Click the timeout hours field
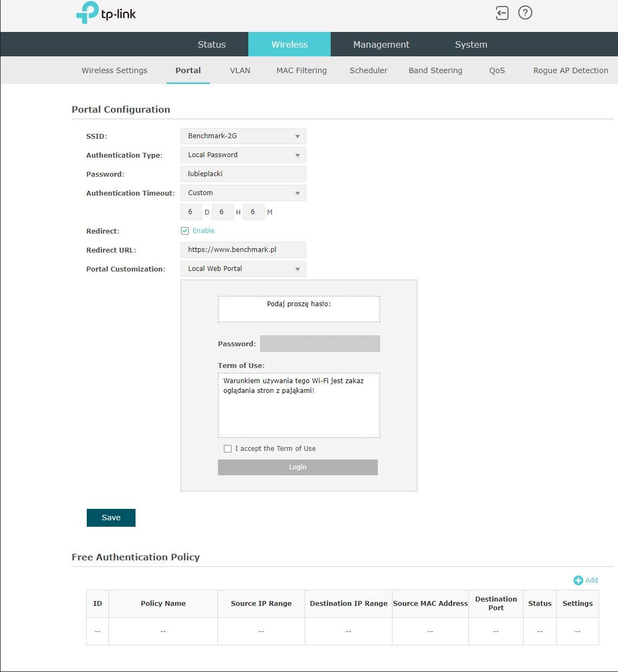Screen dimensions: 618x672 (x=223, y=212)
